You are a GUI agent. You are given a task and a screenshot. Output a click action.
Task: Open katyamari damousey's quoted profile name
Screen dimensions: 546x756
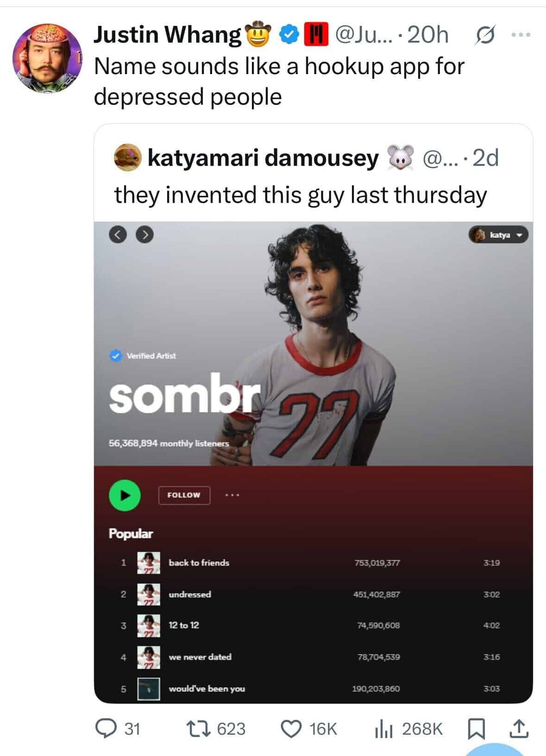(x=263, y=158)
